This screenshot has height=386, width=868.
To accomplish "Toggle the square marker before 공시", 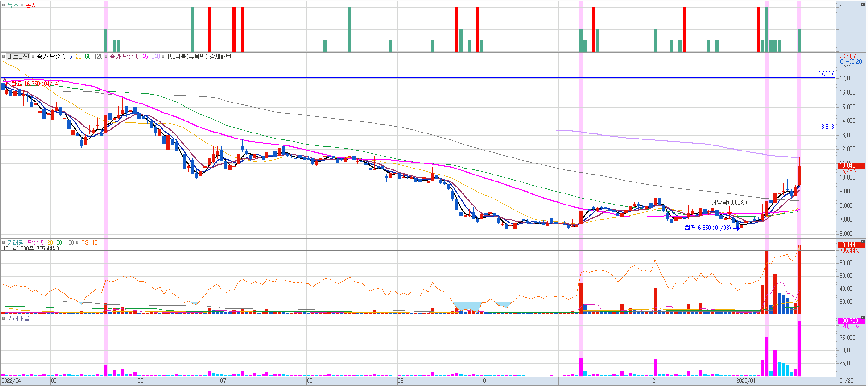I will click(x=22, y=5).
